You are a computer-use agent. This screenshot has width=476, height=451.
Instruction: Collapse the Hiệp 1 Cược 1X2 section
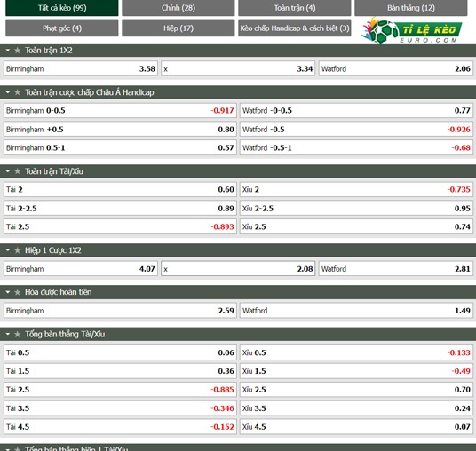tap(8, 250)
